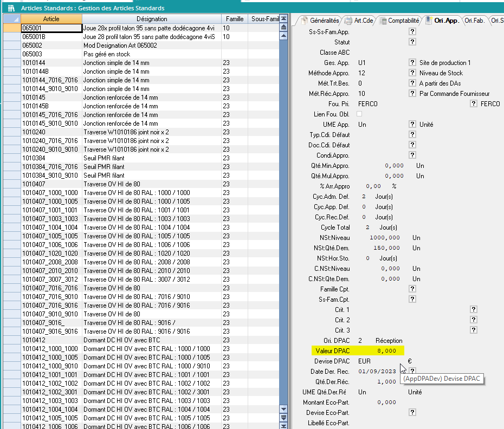Click the Famille column header
Image resolution: width=504 pixels, height=429 pixels.
(x=234, y=19)
